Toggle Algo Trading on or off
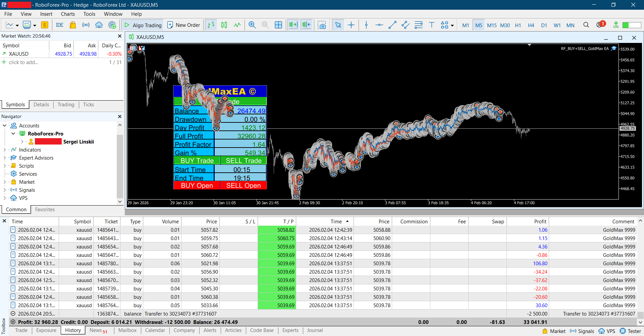 click(x=143, y=25)
